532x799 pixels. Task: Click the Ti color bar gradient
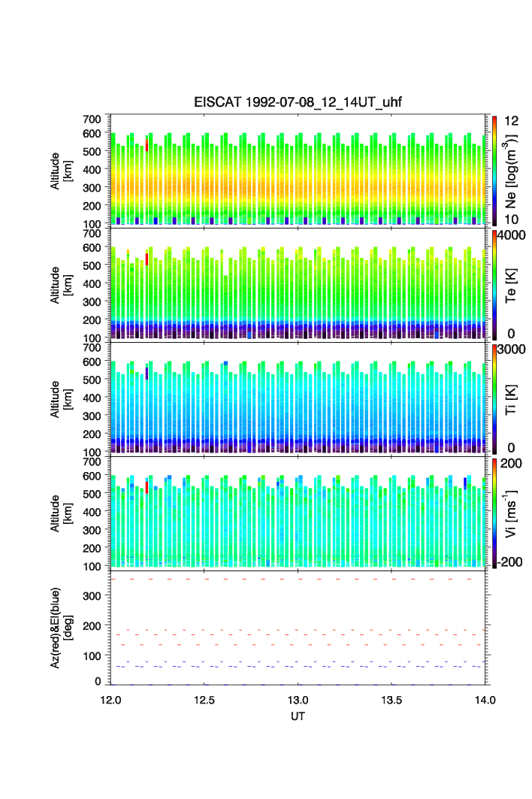(x=494, y=399)
